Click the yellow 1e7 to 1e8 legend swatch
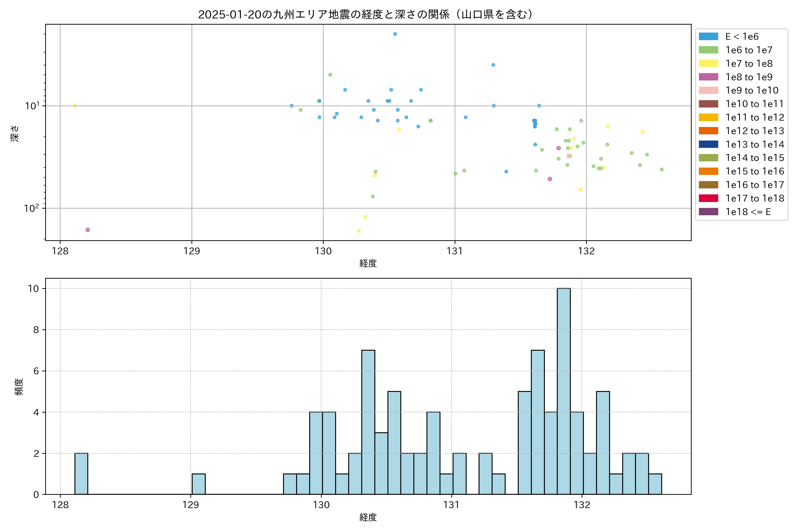Screen dimensions: 798x532 [x=708, y=63]
